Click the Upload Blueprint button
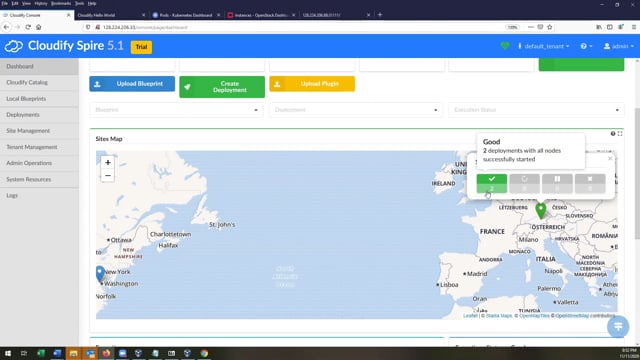 [x=132, y=84]
